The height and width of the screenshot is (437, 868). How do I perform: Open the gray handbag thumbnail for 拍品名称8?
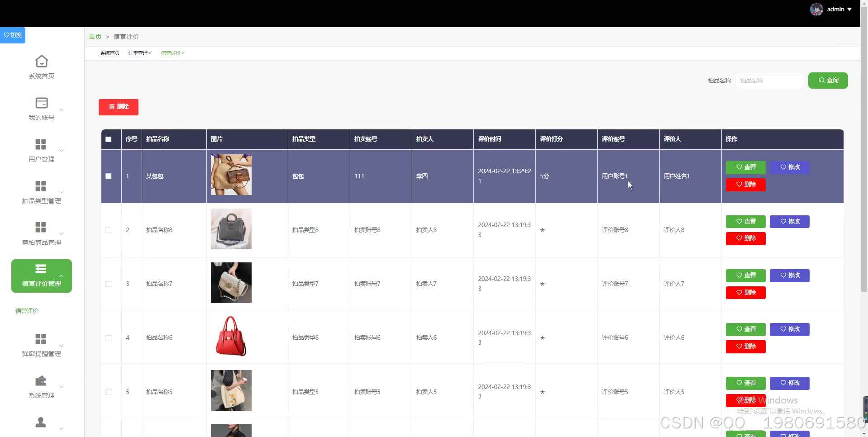coord(231,229)
